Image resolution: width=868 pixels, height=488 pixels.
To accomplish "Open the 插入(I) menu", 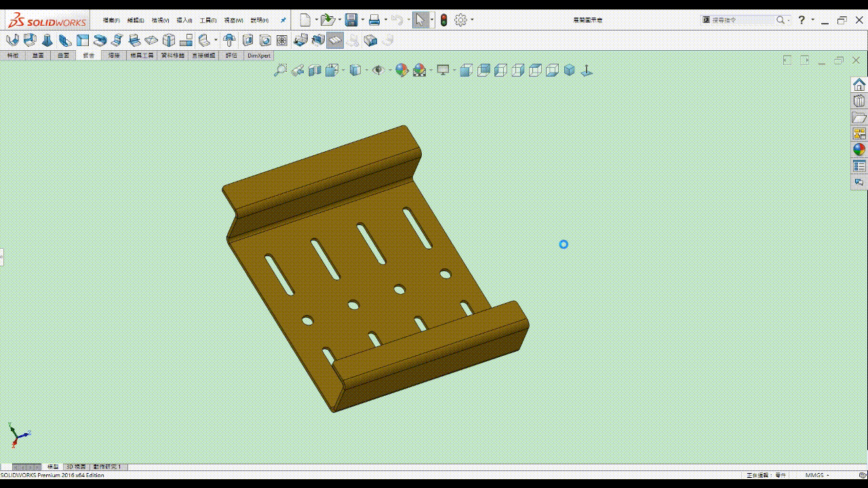I will [184, 20].
